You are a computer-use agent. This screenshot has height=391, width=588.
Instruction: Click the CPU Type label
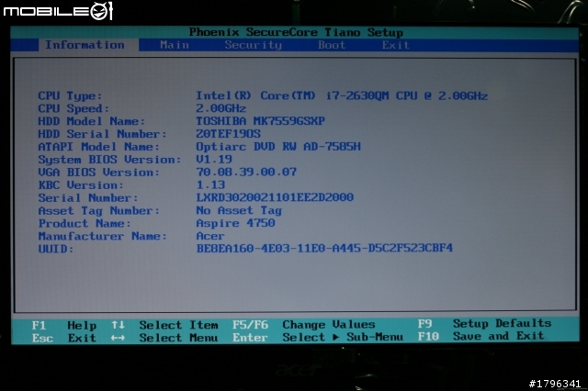click(70, 96)
